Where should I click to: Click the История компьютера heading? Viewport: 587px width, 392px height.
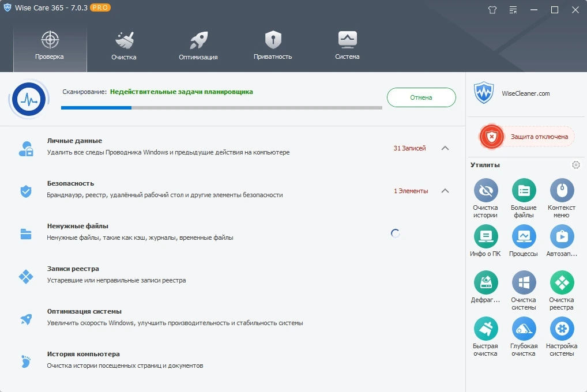tap(84, 354)
